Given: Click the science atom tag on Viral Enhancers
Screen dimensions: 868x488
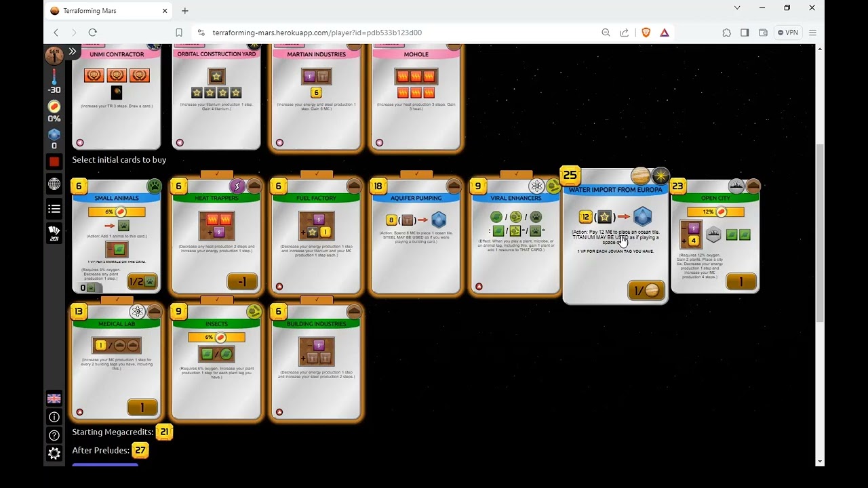Looking at the screenshot, I should click(536, 186).
